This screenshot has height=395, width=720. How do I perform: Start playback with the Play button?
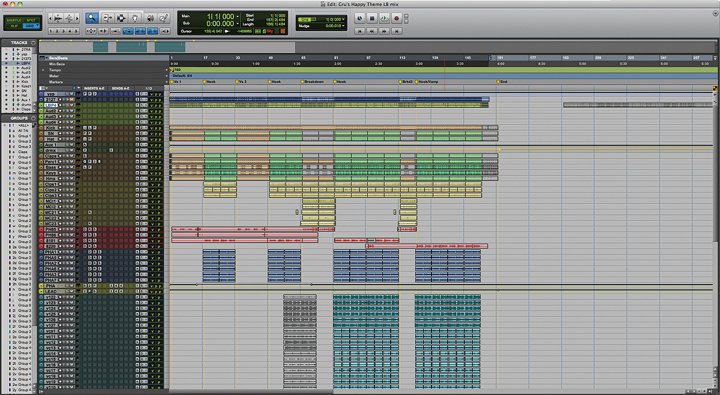[x=384, y=18]
